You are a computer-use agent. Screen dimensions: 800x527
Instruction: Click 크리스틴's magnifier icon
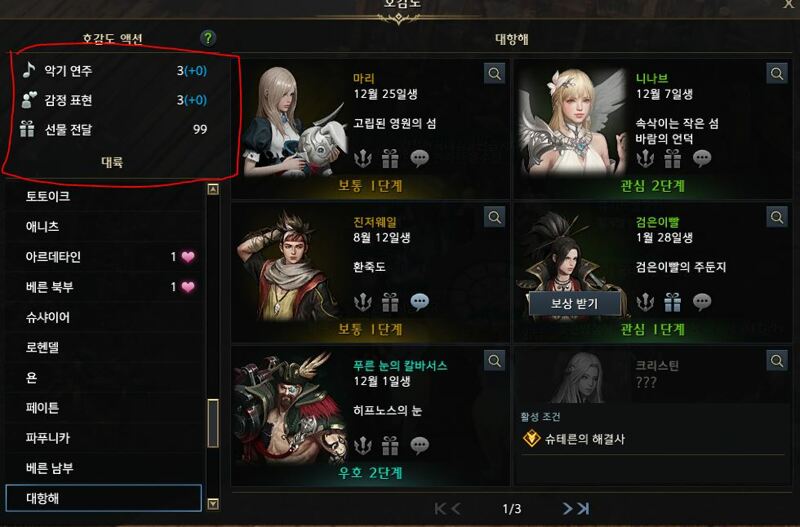coord(777,361)
